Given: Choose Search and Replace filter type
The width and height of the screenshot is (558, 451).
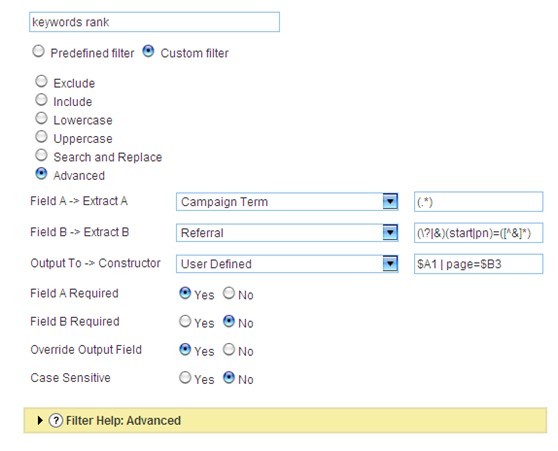Looking at the screenshot, I should pyautogui.click(x=41, y=155).
